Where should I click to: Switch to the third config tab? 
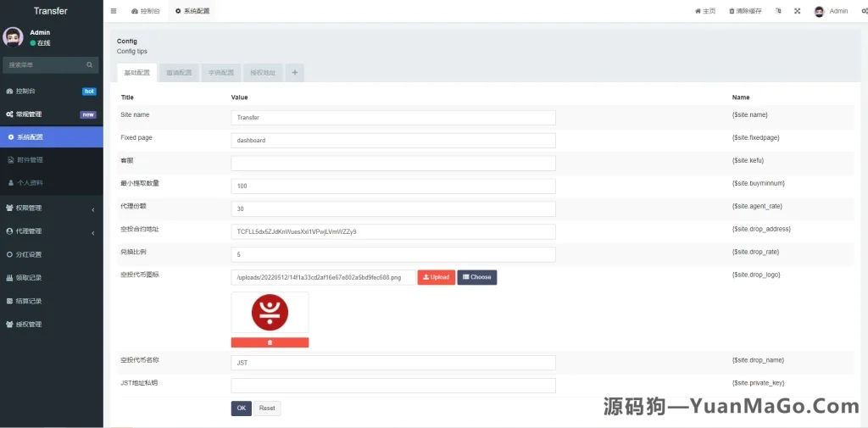221,73
